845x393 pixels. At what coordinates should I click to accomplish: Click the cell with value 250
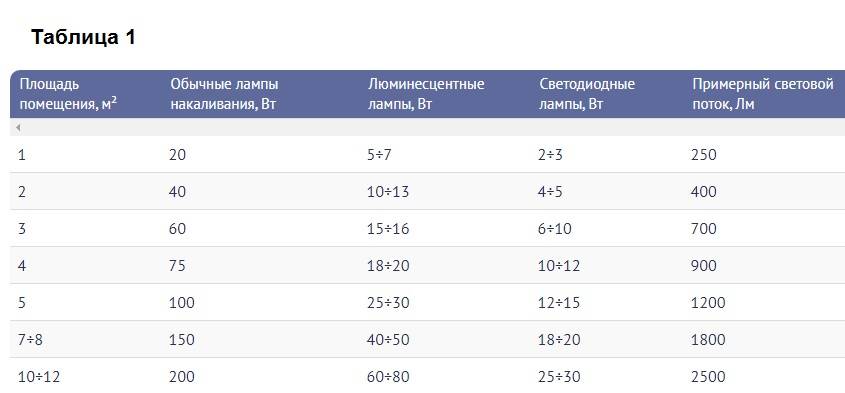(x=703, y=155)
